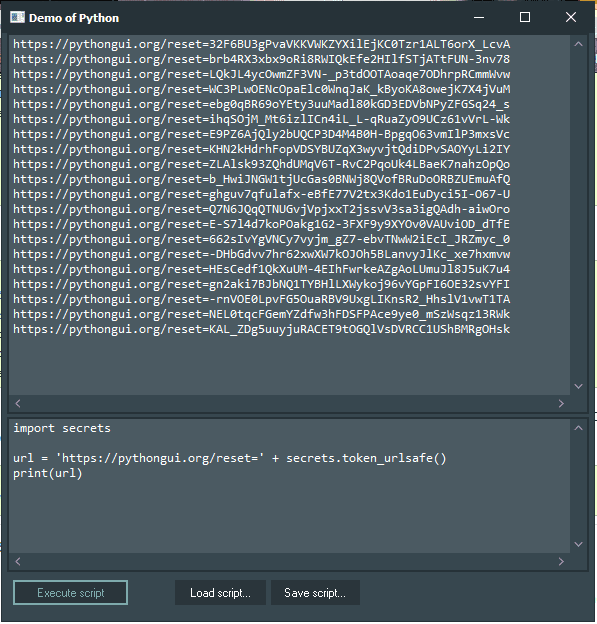Click script editor scroll right arrow
This screenshot has height=624, width=597.
point(561,561)
